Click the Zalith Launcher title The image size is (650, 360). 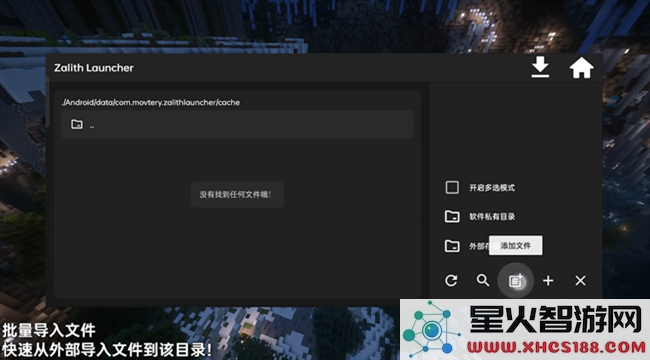[x=94, y=68]
